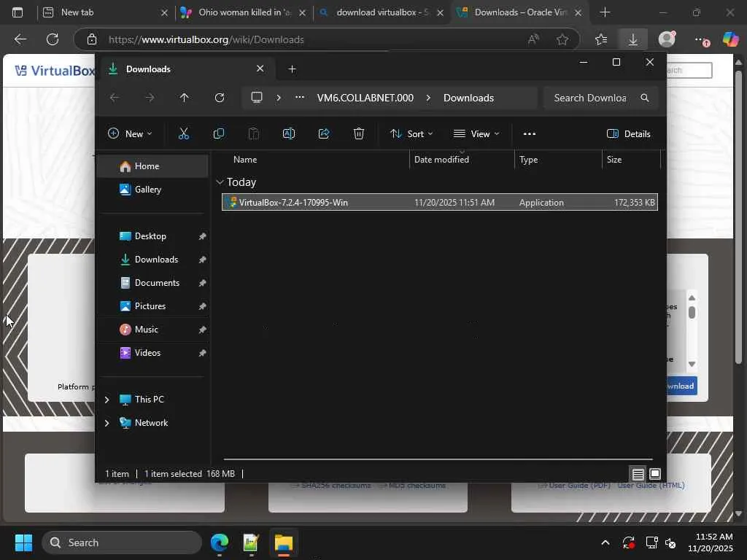This screenshot has height=560, width=747.
Task: Click the Rename icon in Explorer toolbar
Action: [289, 134]
